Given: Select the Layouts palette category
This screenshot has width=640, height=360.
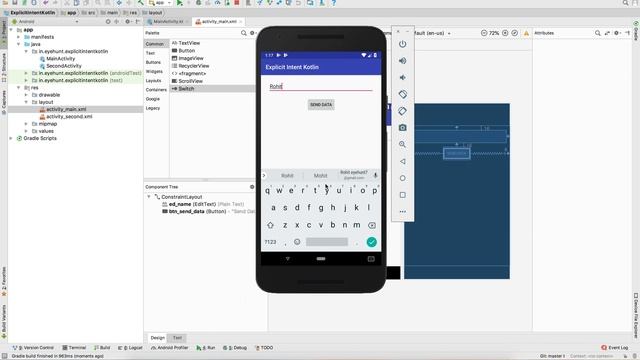Looking at the screenshot, I should (153, 81).
